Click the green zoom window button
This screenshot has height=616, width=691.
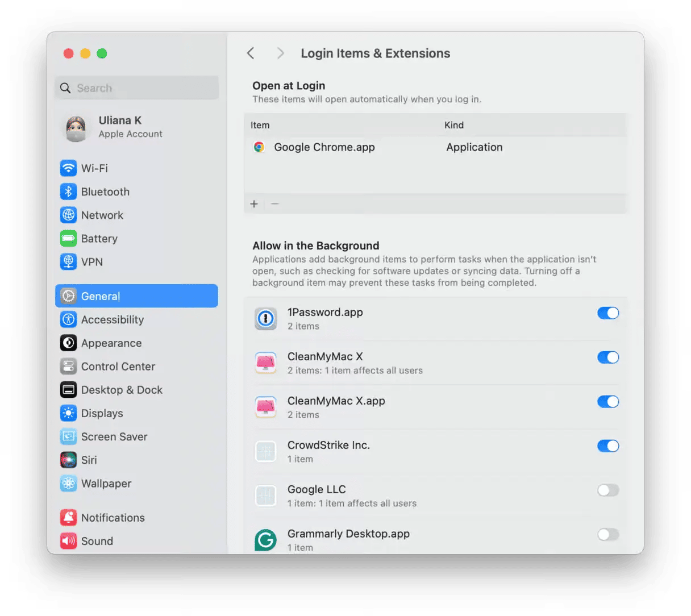[x=102, y=53]
